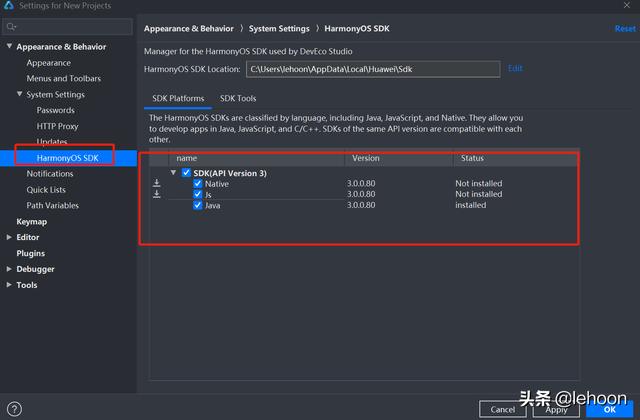Viewport: 640px width, 420px height.
Task: Open Keymap settings
Action: [31, 222]
